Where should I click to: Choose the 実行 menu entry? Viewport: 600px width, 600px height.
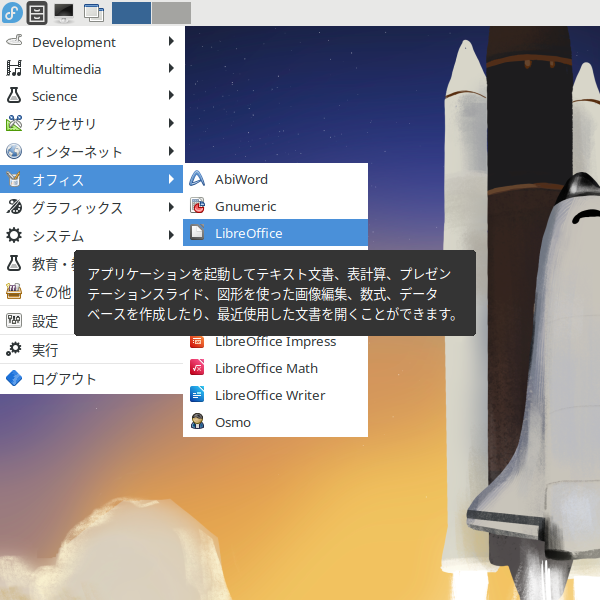click(91, 349)
